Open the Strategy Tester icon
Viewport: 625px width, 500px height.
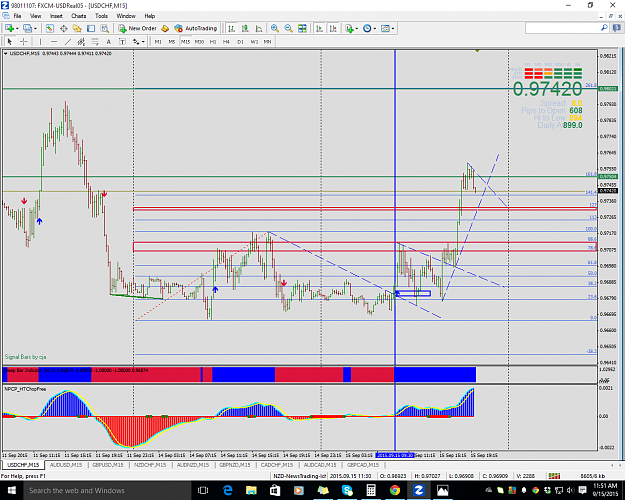pyautogui.click(x=104, y=28)
